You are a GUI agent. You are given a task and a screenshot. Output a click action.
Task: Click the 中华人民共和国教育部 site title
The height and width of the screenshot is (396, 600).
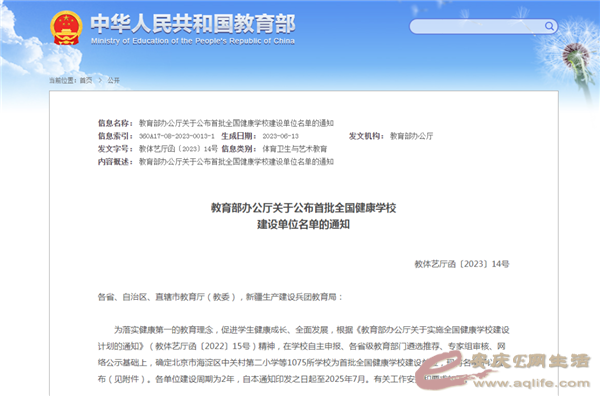click(193, 23)
